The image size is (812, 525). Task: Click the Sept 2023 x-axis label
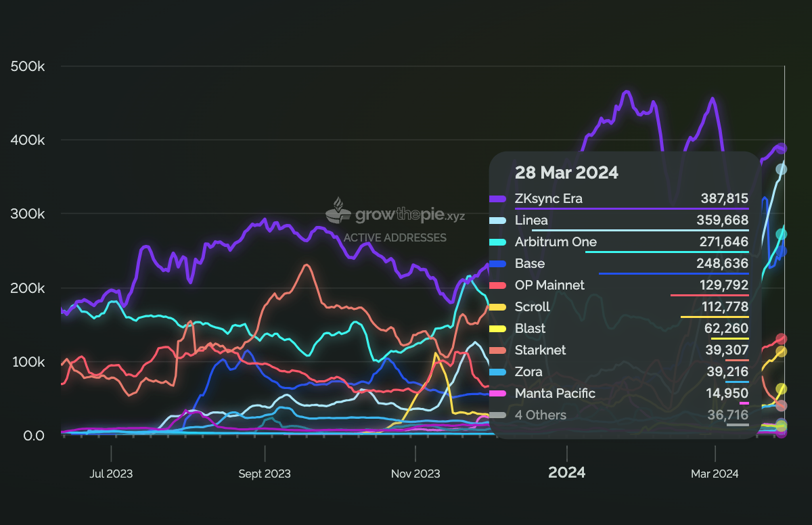tap(265, 474)
